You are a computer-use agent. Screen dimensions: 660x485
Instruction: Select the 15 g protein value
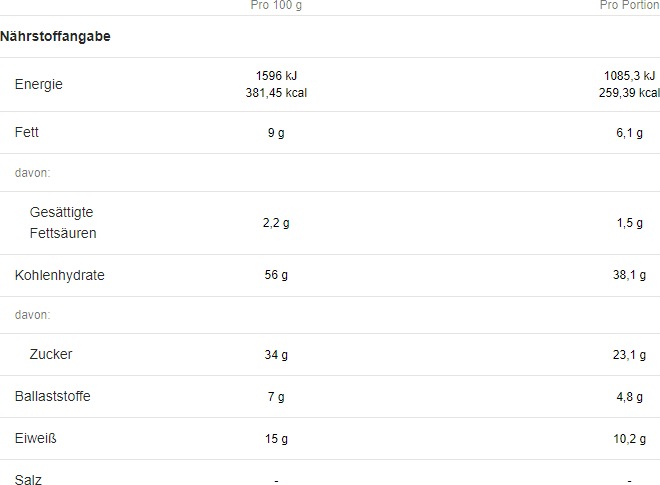tap(276, 439)
